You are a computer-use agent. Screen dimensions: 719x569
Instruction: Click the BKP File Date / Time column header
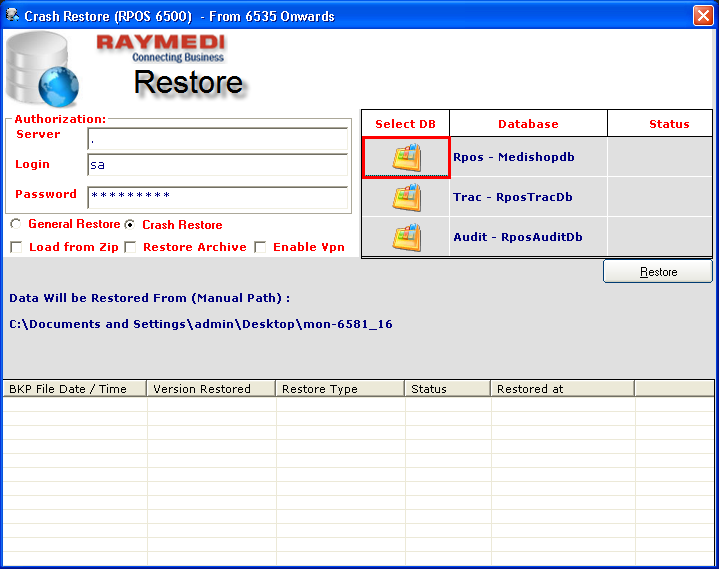point(75,389)
